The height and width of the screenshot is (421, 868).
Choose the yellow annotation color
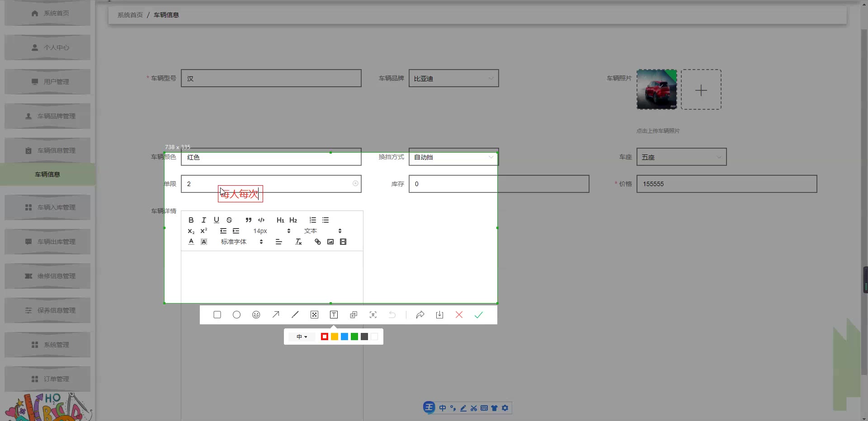click(x=335, y=337)
